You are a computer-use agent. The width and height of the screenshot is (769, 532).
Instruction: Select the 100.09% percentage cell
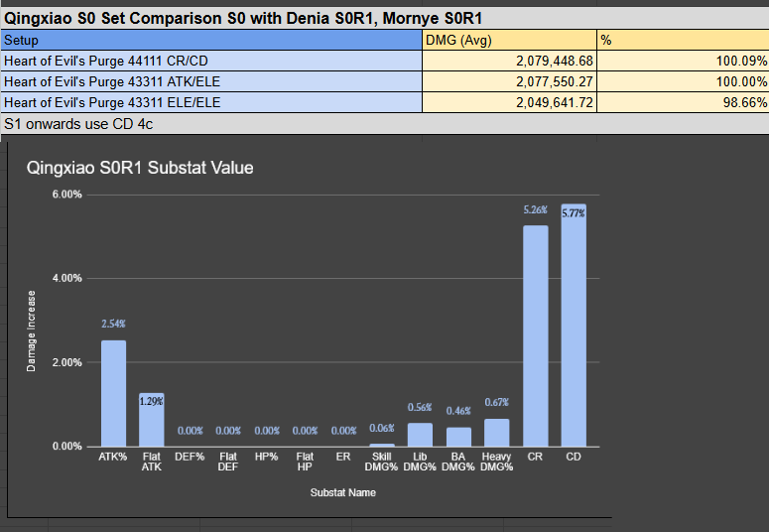click(683, 61)
